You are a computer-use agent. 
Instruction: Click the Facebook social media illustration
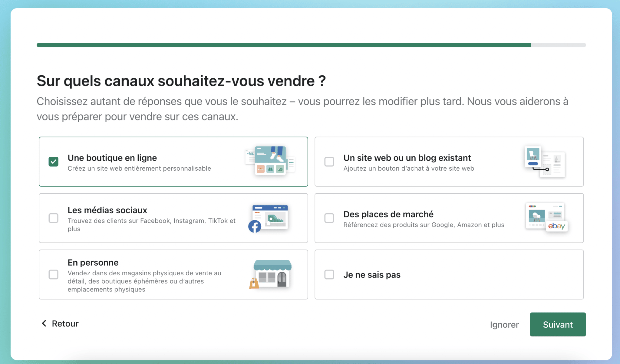point(269,218)
